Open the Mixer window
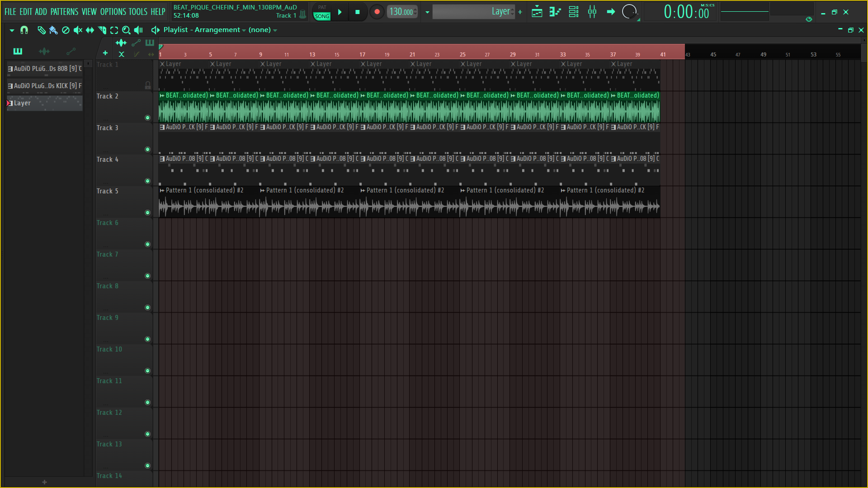This screenshot has width=868, height=488. [592, 12]
